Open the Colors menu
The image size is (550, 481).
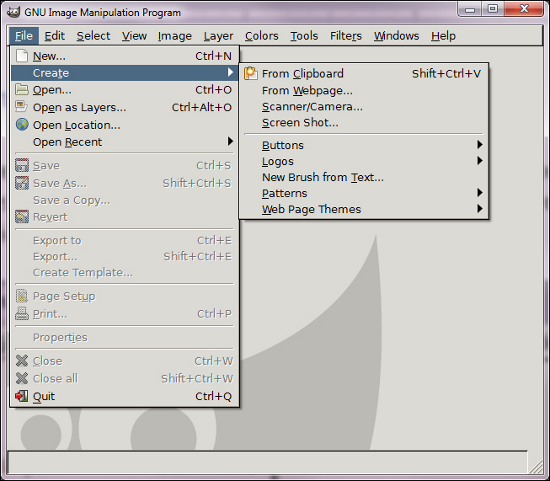tap(261, 36)
